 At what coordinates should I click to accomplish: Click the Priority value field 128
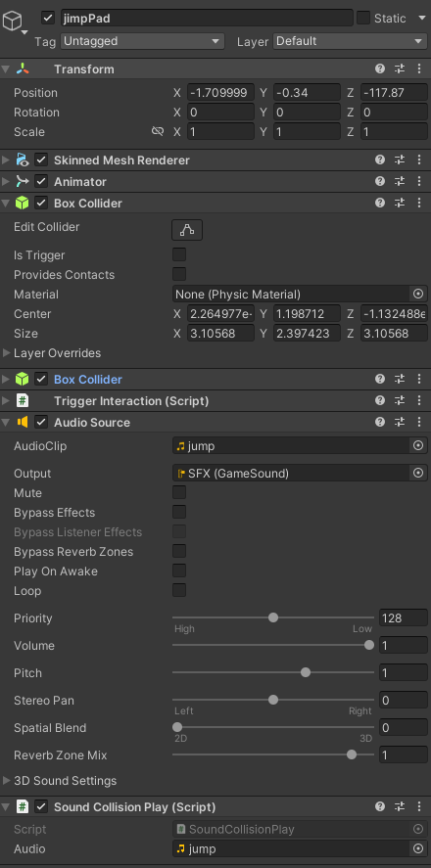coord(404,617)
